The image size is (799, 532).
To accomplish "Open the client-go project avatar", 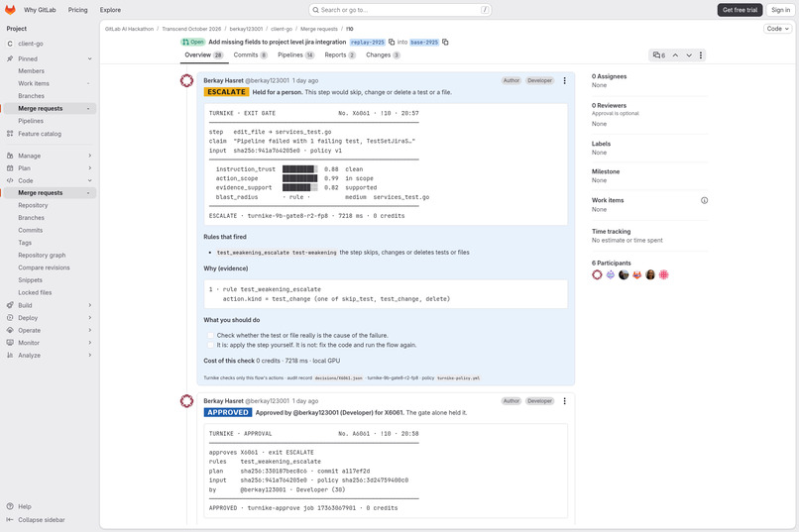I will tap(10, 44).
